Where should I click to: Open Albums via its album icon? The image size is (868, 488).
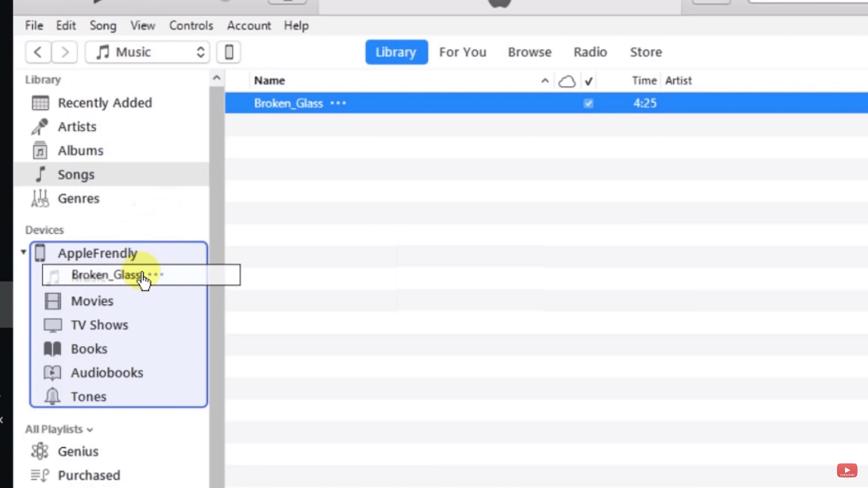(x=39, y=151)
